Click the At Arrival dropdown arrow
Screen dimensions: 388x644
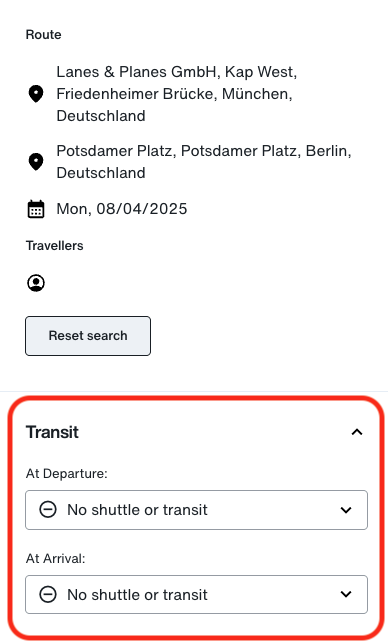tap(346, 594)
